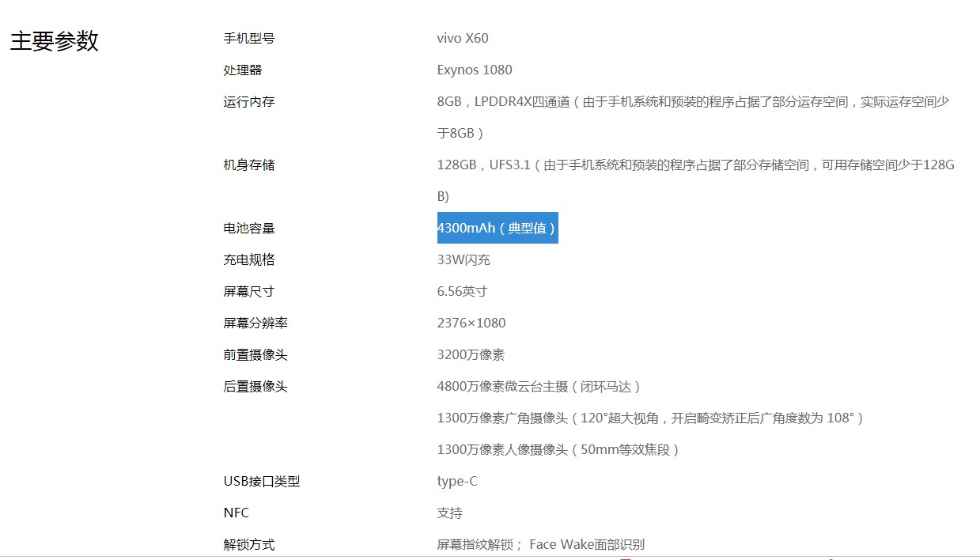Select the 6.56英寸 screen size value
The height and width of the screenshot is (560, 980).
point(462,291)
